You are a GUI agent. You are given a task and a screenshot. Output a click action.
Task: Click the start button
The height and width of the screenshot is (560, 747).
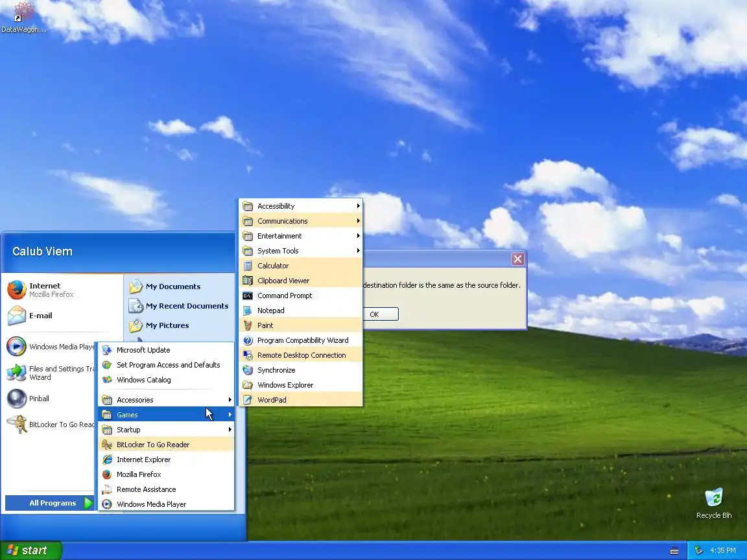[31, 550]
